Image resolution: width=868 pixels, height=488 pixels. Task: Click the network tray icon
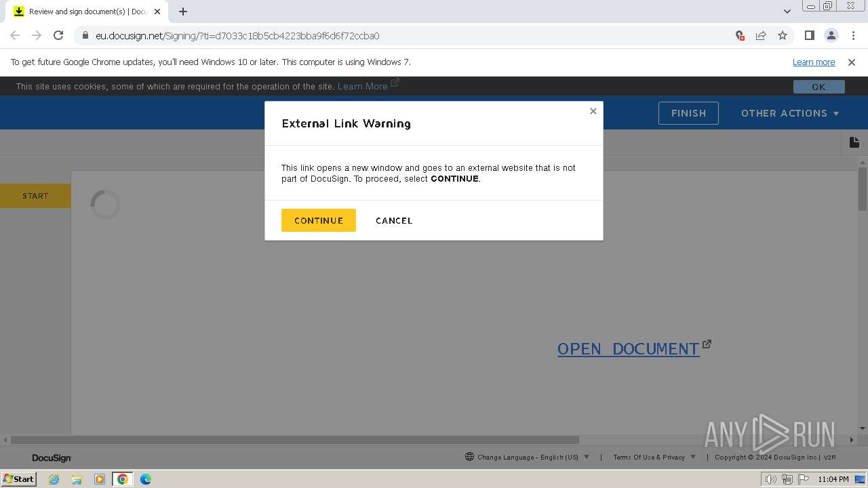pyautogui.click(x=787, y=479)
